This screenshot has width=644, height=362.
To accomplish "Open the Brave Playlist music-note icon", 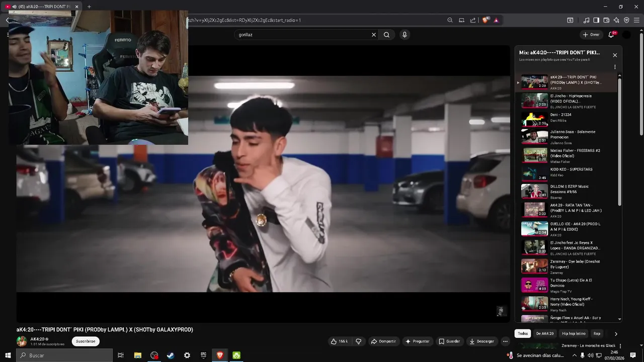I will 586,20.
